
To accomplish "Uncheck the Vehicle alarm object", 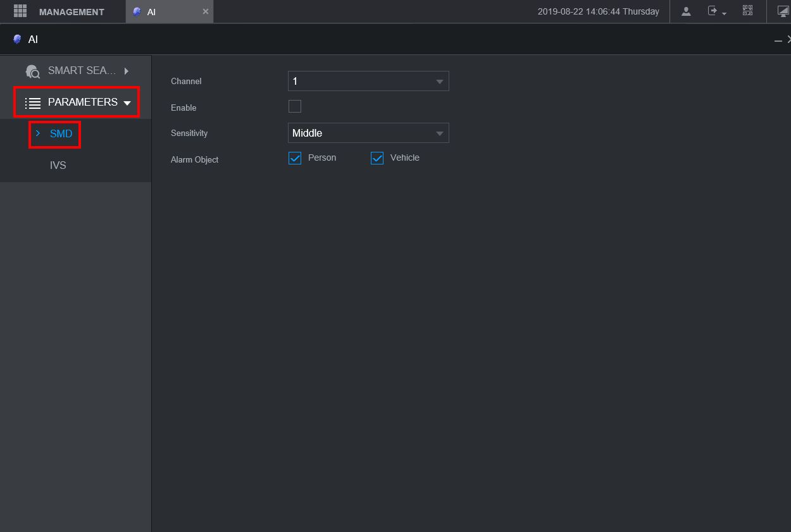I will (377, 158).
